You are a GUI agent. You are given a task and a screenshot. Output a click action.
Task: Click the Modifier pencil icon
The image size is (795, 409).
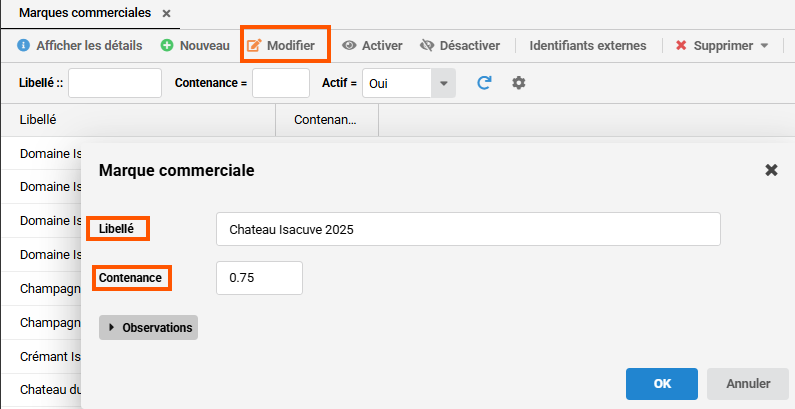pyautogui.click(x=254, y=45)
